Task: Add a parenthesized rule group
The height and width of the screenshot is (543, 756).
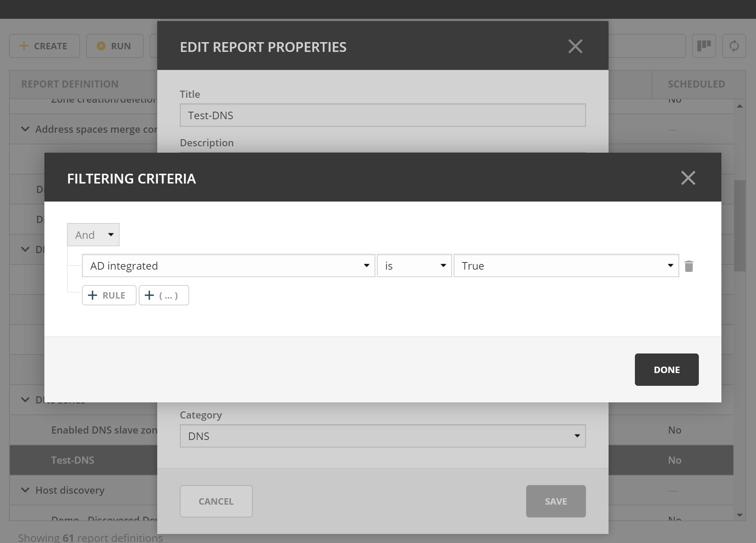Action: pos(164,295)
